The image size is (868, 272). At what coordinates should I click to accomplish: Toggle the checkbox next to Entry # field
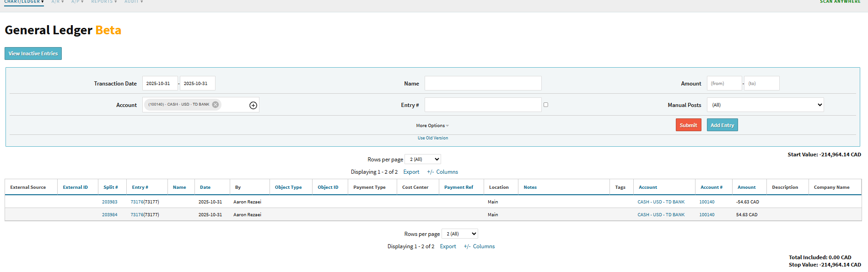pos(545,105)
